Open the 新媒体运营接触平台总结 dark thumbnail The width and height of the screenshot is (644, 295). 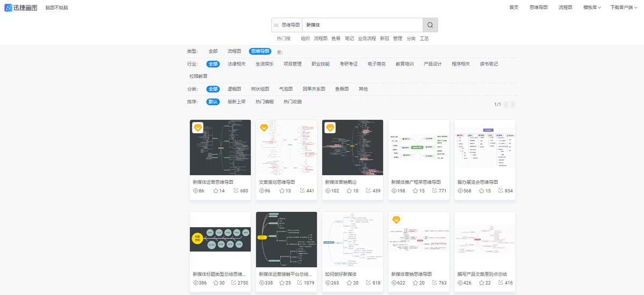click(x=287, y=239)
